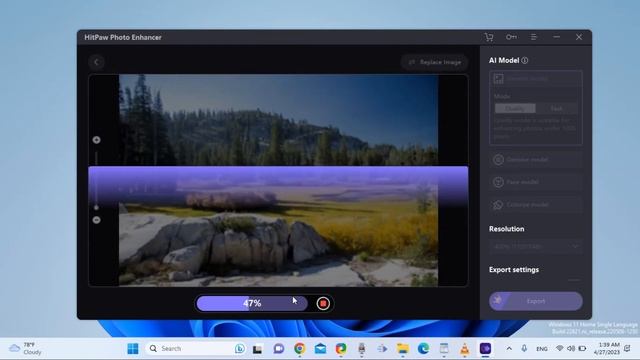Show hidden system tray icons
Image resolution: width=640 pixels, height=360 pixels.
pyautogui.click(x=509, y=349)
